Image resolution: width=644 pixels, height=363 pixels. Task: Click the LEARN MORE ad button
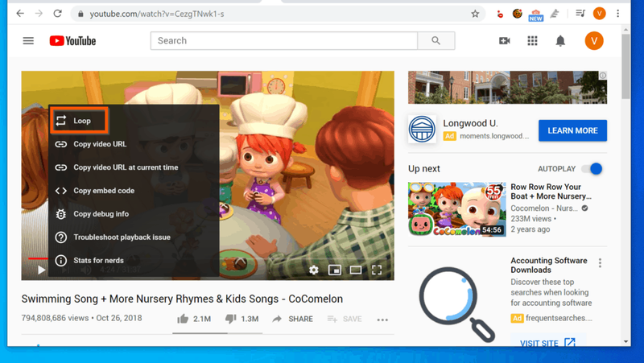572,130
